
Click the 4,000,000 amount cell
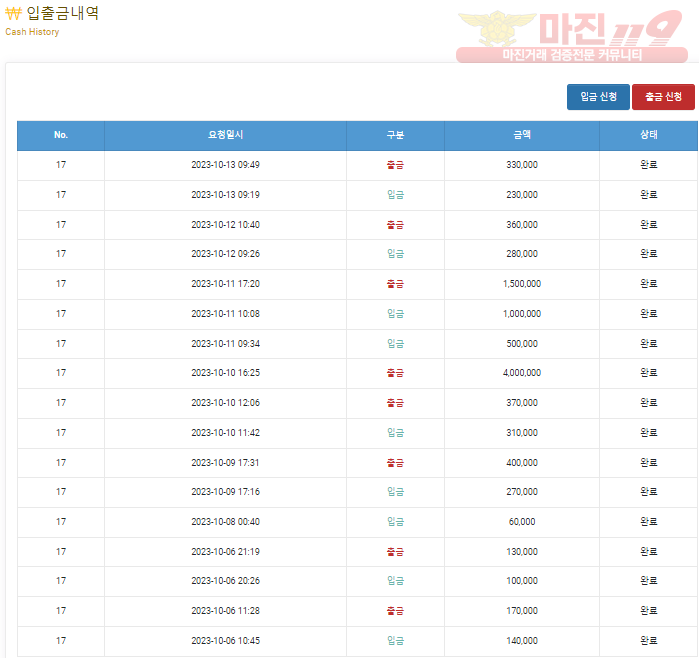coord(522,373)
